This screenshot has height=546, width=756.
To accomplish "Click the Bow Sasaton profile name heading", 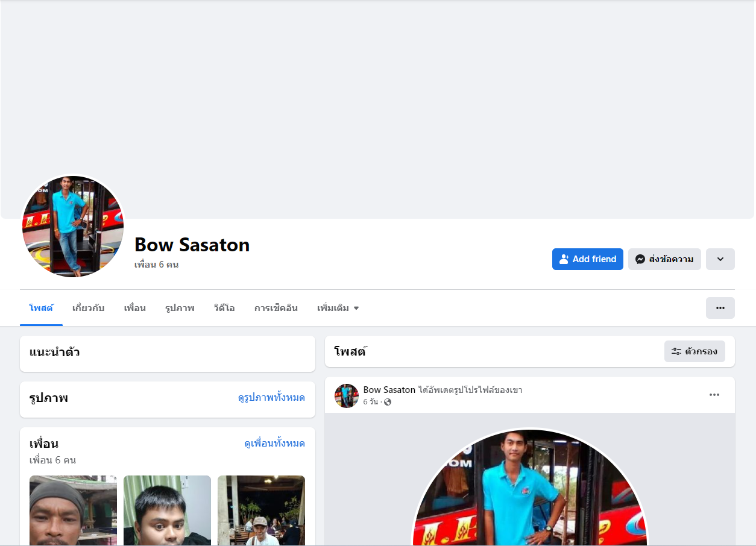I will point(192,245).
